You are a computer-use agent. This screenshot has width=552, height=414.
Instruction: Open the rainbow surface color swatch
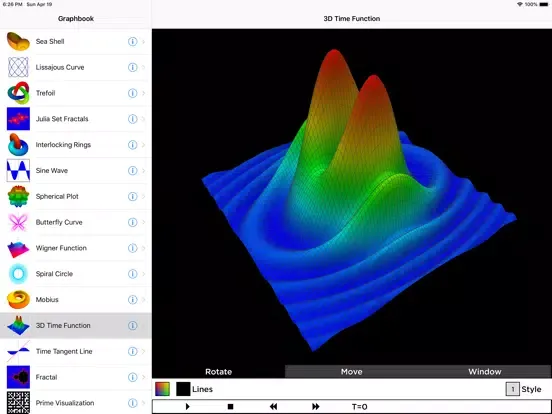tap(162, 389)
